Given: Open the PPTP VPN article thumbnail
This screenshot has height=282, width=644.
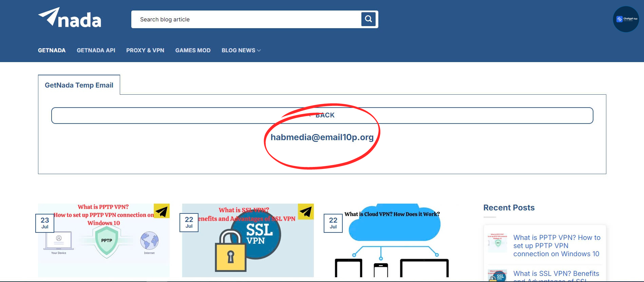Looking at the screenshot, I should (104, 240).
